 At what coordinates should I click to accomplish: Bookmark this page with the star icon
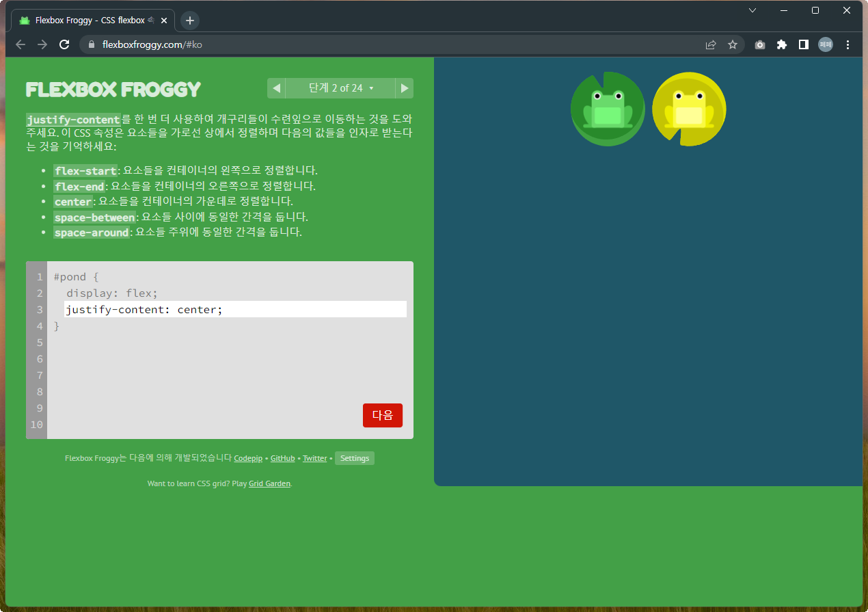pos(733,44)
